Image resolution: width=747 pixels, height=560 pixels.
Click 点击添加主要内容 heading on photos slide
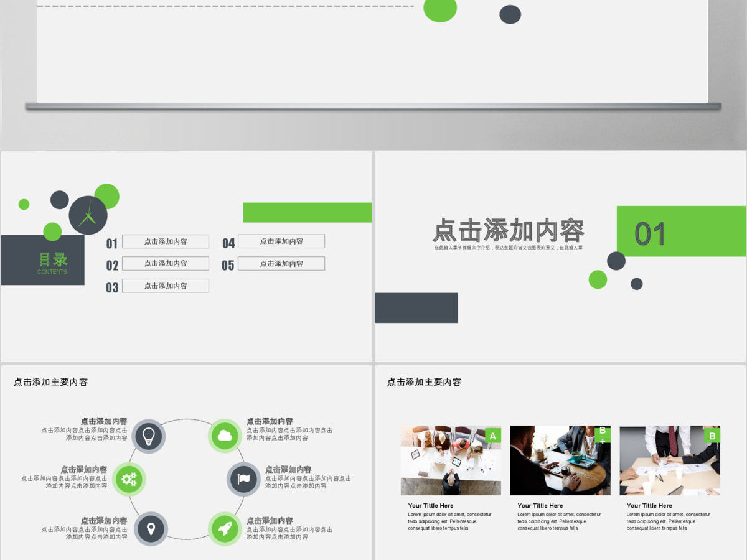tap(425, 382)
